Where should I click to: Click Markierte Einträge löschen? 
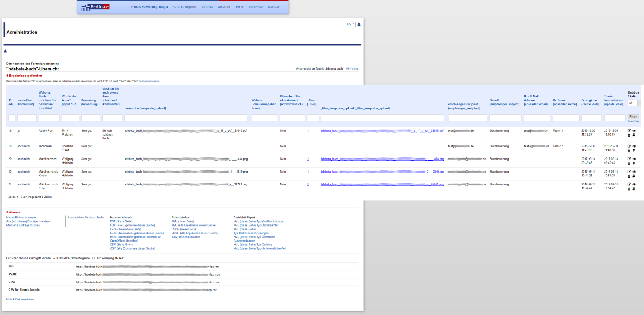23,225
